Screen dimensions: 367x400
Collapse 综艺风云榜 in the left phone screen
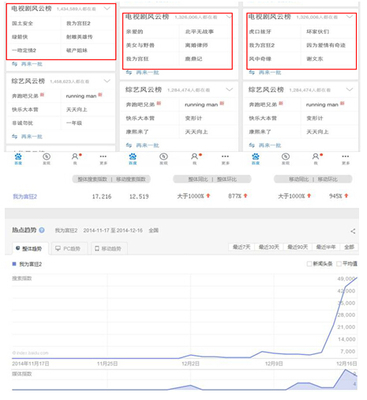[x=107, y=81]
